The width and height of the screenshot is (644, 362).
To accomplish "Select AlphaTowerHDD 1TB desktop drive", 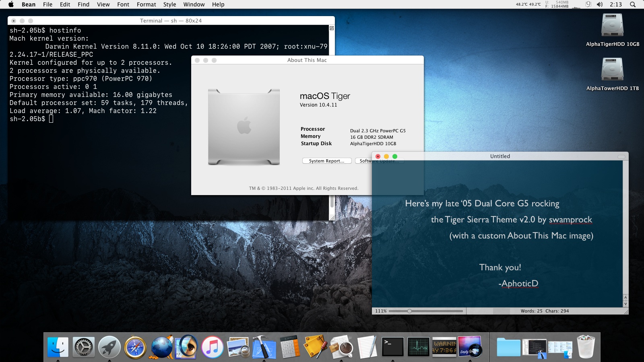I will (x=612, y=74).
